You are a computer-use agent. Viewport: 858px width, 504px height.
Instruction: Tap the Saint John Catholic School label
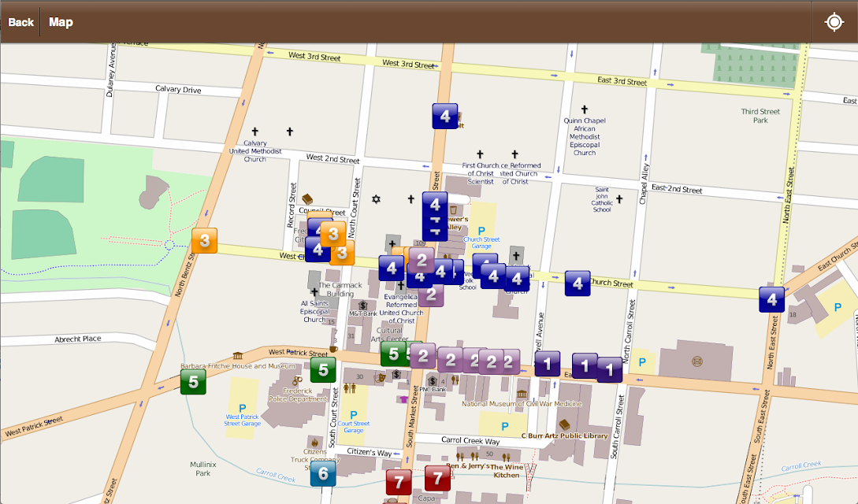(602, 199)
